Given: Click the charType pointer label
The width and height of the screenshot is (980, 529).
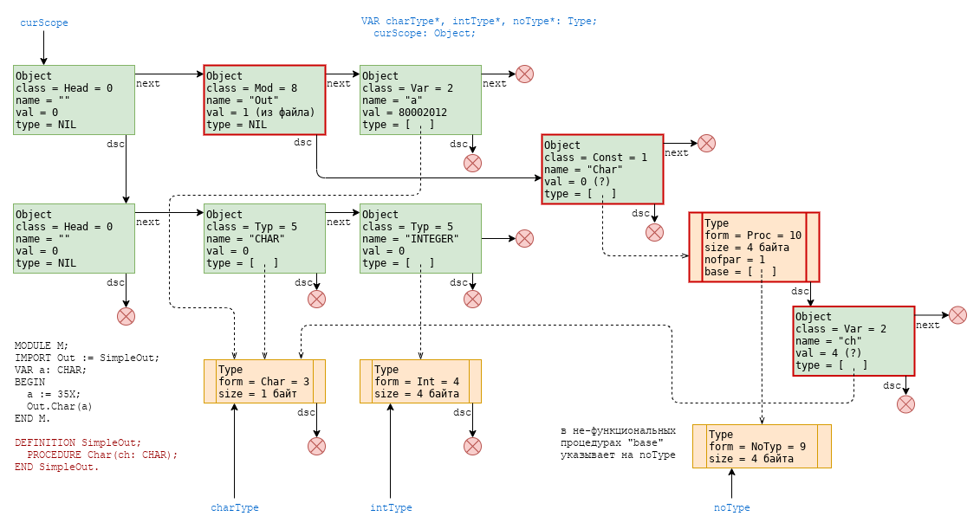Looking at the screenshot, I should click(235, 507).
